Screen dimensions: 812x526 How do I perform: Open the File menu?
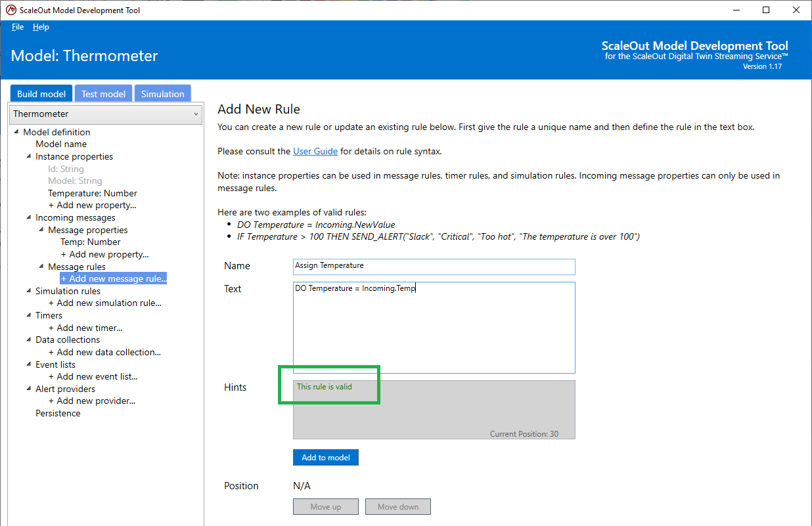(x=18, y=27)
